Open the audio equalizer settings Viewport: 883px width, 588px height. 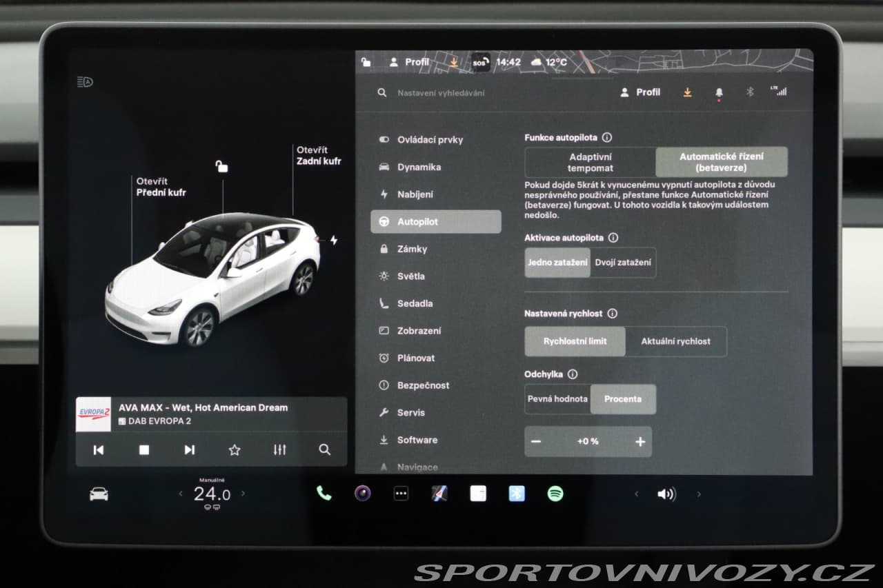279,449
